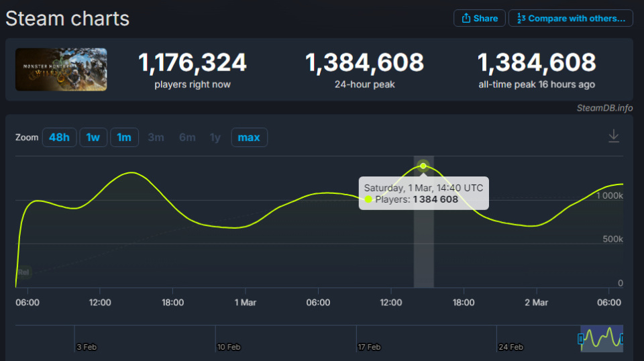Click the Rel release marker on chart

pos(24,272)
